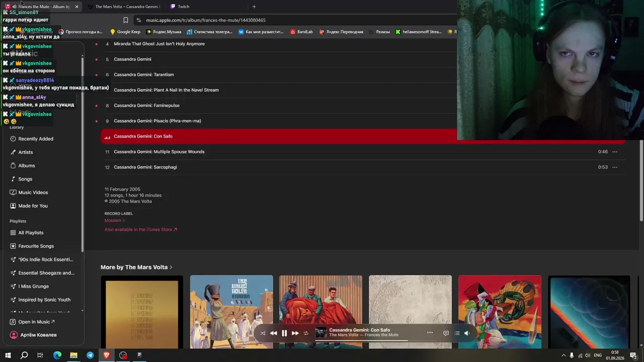Image resolution: width=644 pixels, height=362 pixels.
Task: Play track 4 Miranda That Ghost
Action: (x=159, y=44)
